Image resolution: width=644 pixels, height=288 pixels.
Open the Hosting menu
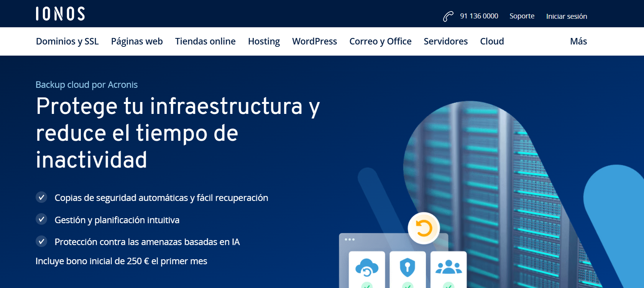264,41
